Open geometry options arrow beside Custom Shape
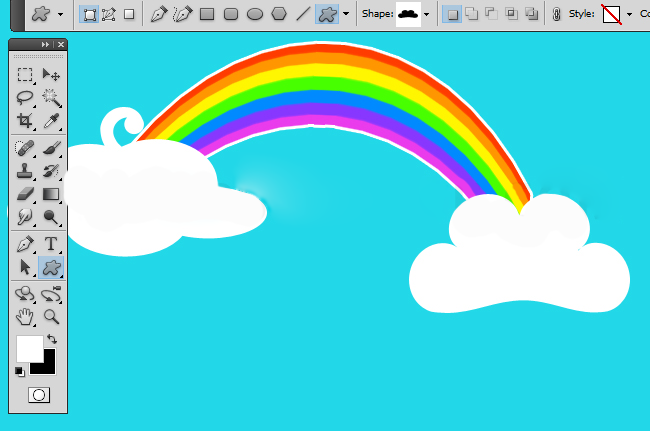Image resolution: width=650 pixels, height=431 pixels. pyautogui.click(x=346, y=14)
